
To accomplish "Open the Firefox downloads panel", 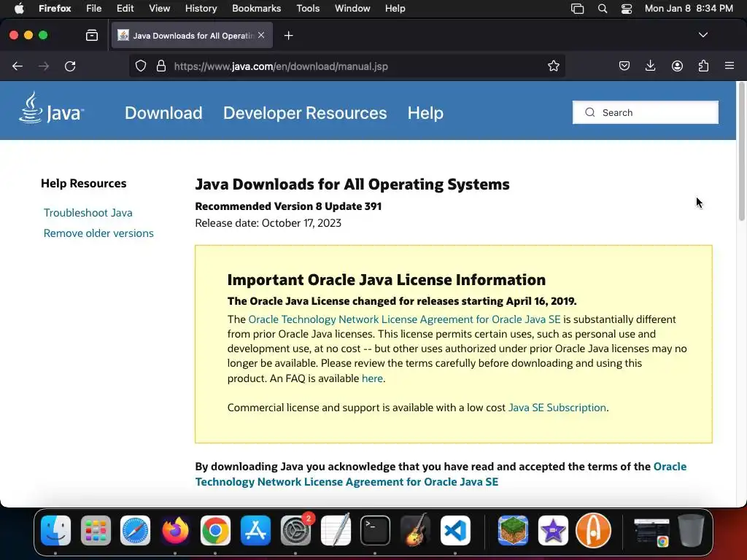I will click(x=650, y=66).
